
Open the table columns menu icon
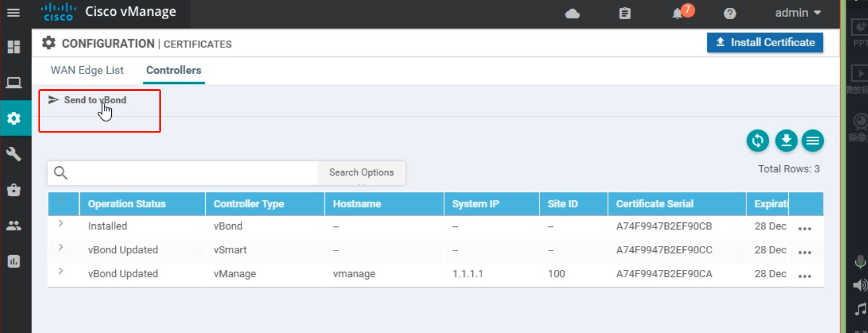tap(813, 141)
